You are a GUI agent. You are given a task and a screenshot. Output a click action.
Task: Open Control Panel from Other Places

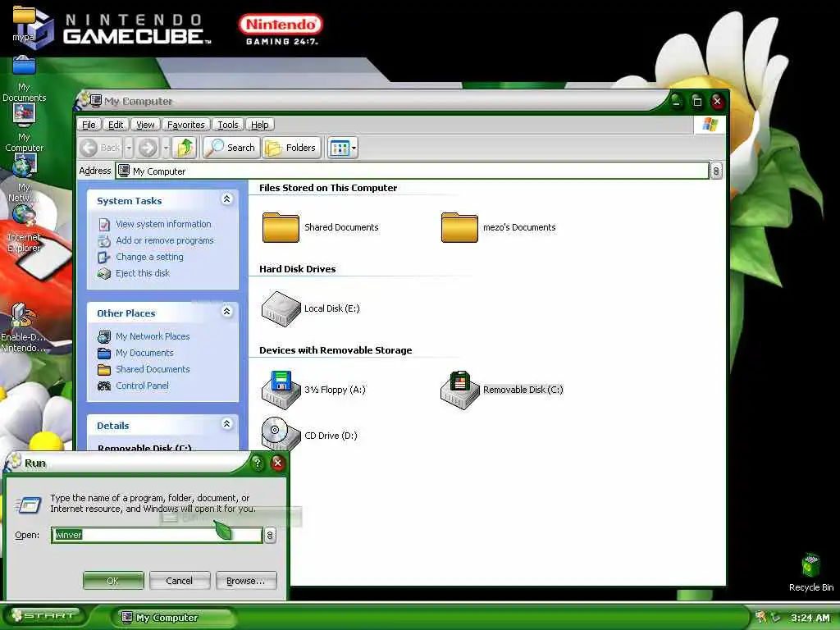(x=142, y=386)
